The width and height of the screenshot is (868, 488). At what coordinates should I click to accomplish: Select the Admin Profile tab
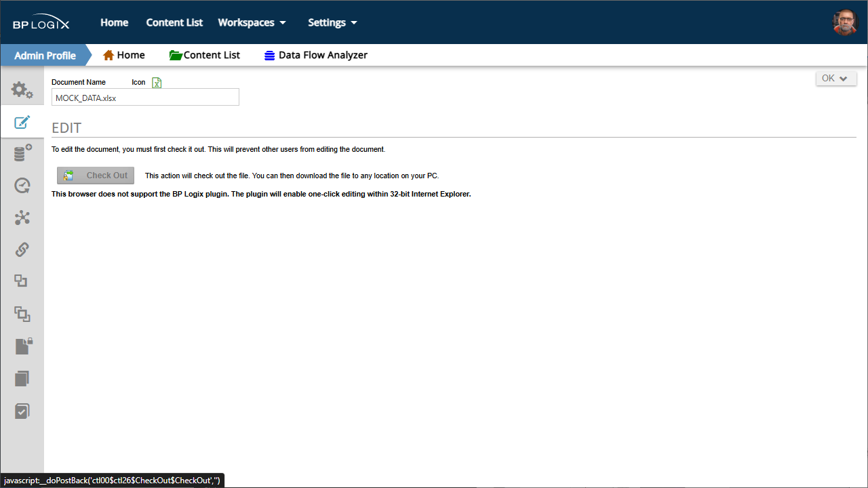click(x=45, y=55)
